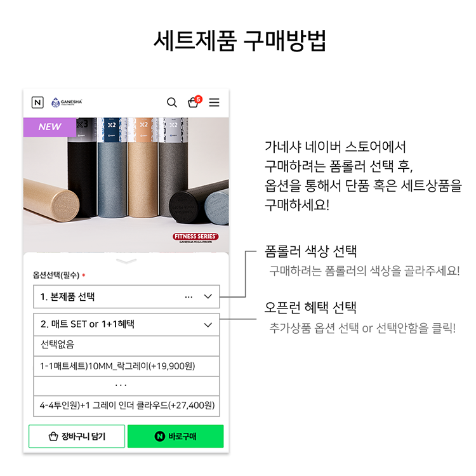Click the red notification badge on cart
The height and width of the screenshot is (476, 476).
coord(198,99)
